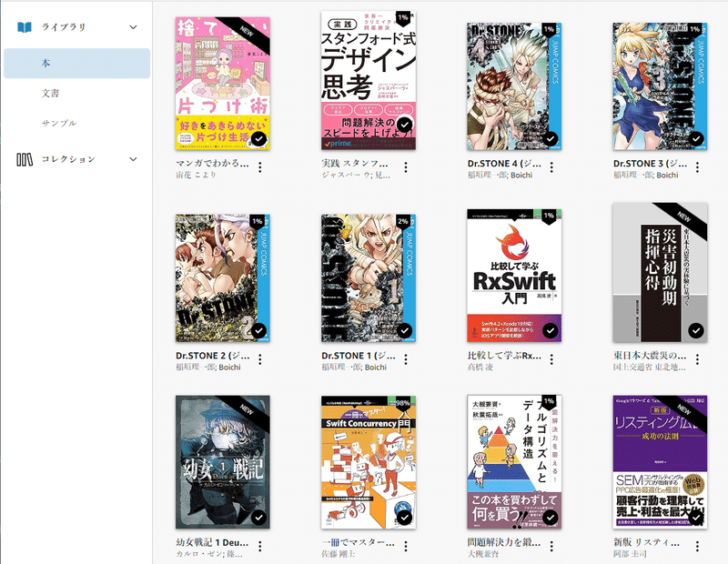Open the サンプル section
728x564 pixels.
(59, 123)
